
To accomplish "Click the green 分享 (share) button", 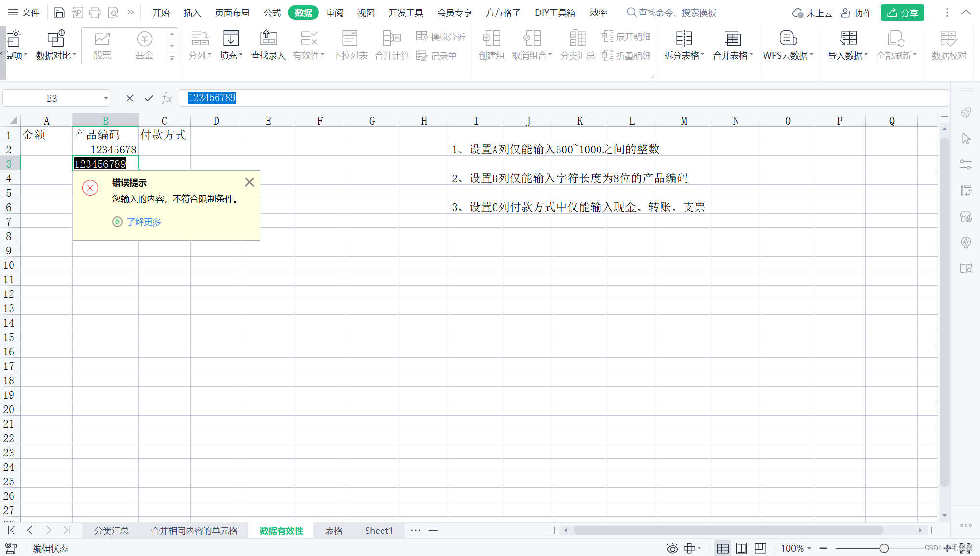I will [902, 13].
